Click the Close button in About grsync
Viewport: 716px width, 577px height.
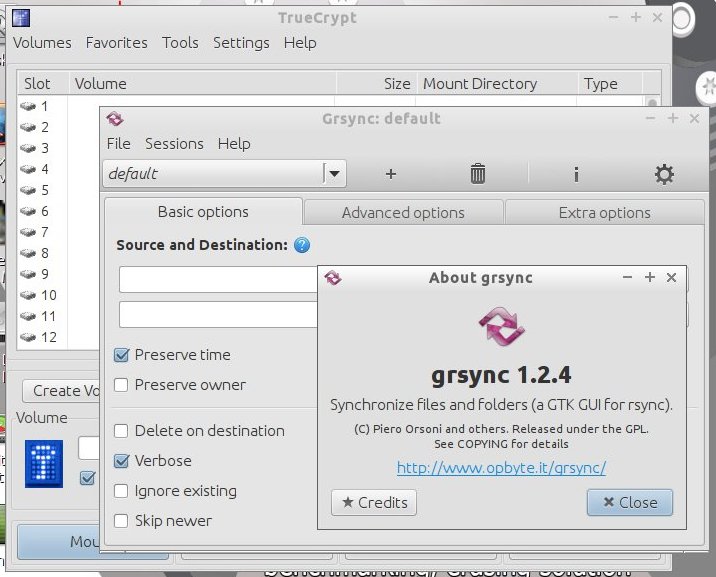click(x=630, y=503)
